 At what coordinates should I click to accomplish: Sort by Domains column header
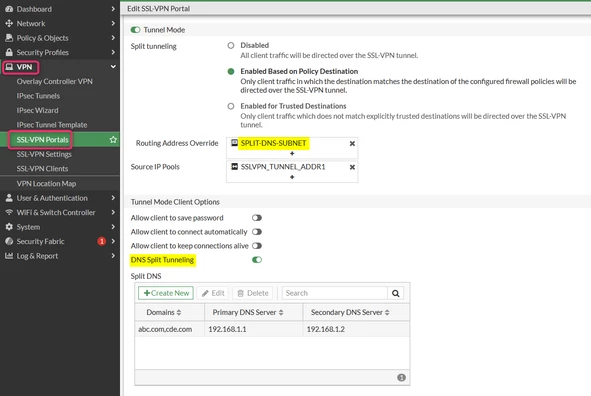click(x=164, y=312)
